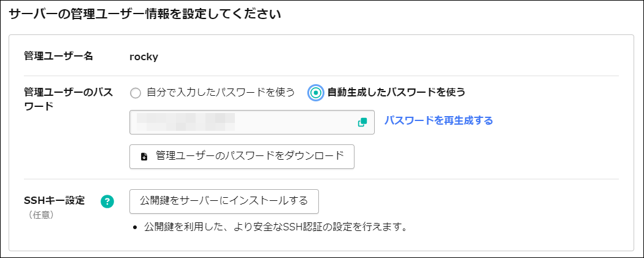Viewport: 644px width, 258px height.
Task: Click the download file icon in the password button
Action: (x=144, y=156)
